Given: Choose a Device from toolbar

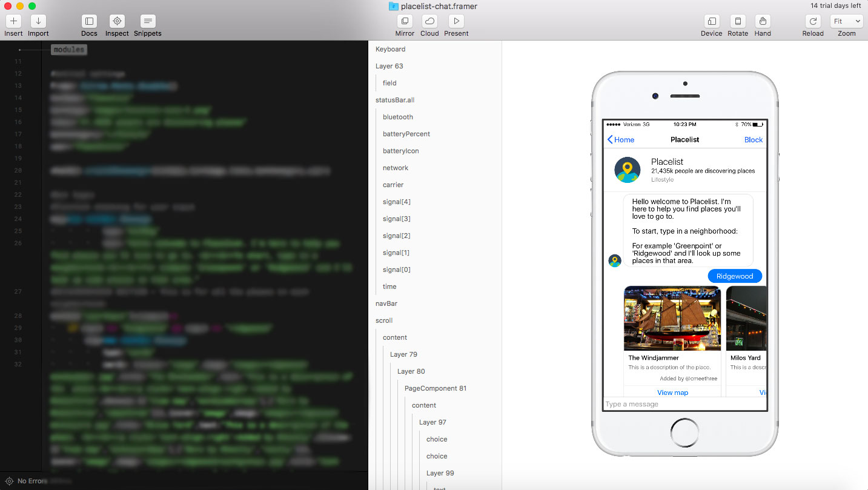Looking at the screenshot, I should (712, 21).
